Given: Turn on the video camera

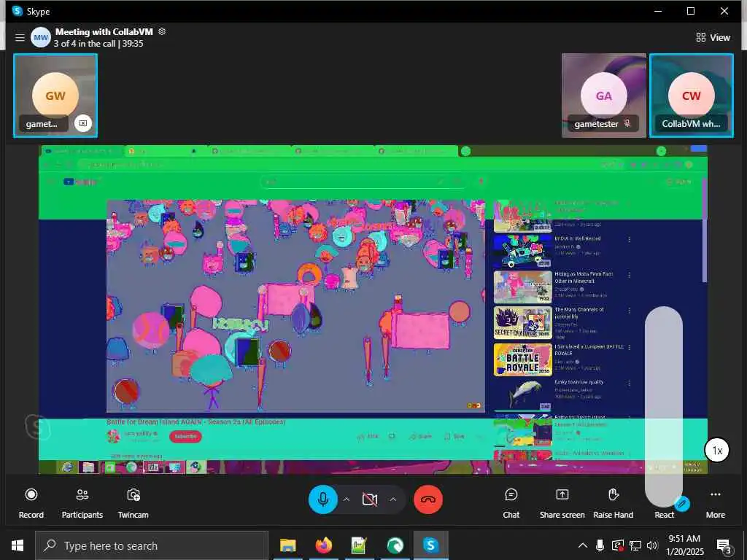Looking at the screenshot, I should 370,499.
